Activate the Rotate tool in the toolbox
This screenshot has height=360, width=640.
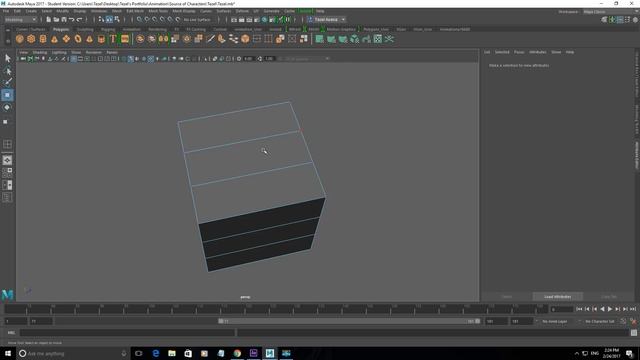[7, 107]
